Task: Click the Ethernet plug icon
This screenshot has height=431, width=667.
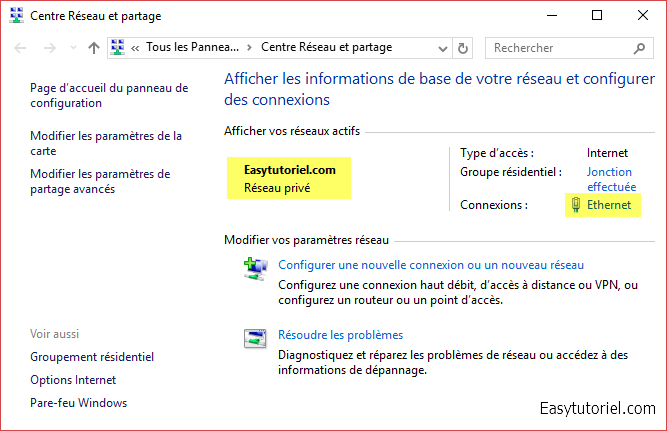Action: [x=576, y=205]
